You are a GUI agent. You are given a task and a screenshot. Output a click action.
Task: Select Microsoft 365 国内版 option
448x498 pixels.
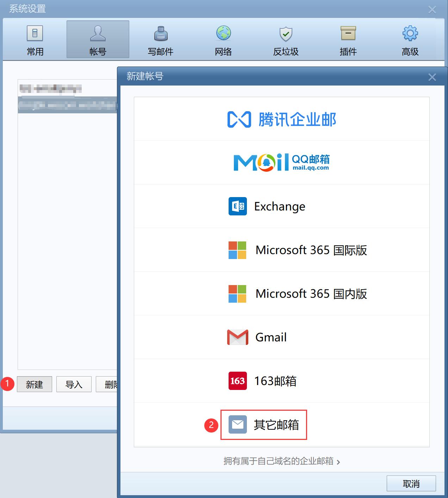281,294
